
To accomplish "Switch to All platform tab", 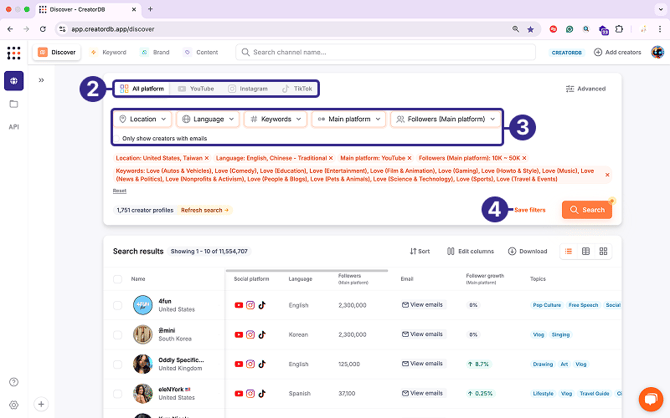I will (x=142, y=88).
